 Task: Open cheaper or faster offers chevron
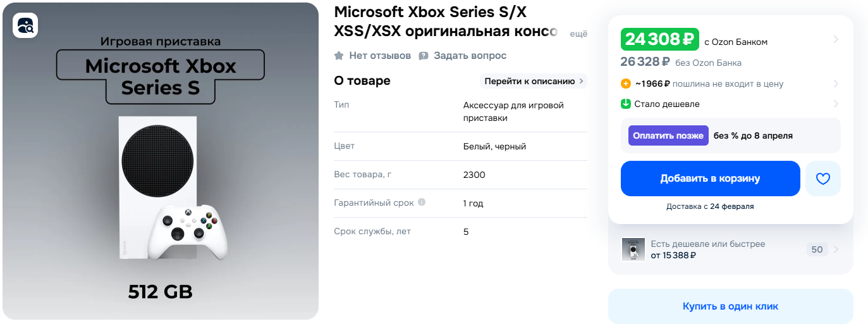click(836, 249)
